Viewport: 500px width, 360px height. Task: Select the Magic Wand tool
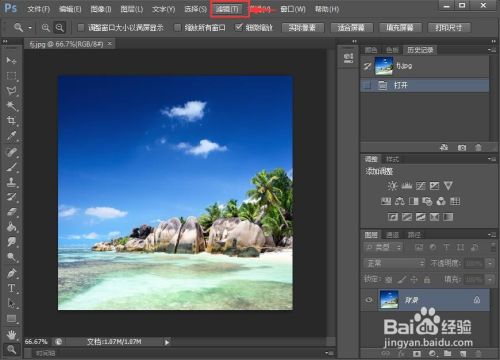(11, 106)
